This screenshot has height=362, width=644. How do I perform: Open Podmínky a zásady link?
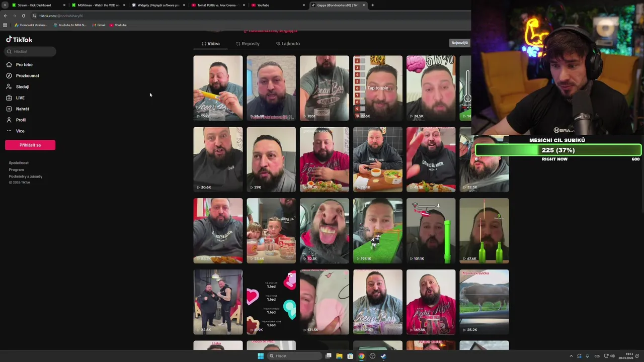26,176
